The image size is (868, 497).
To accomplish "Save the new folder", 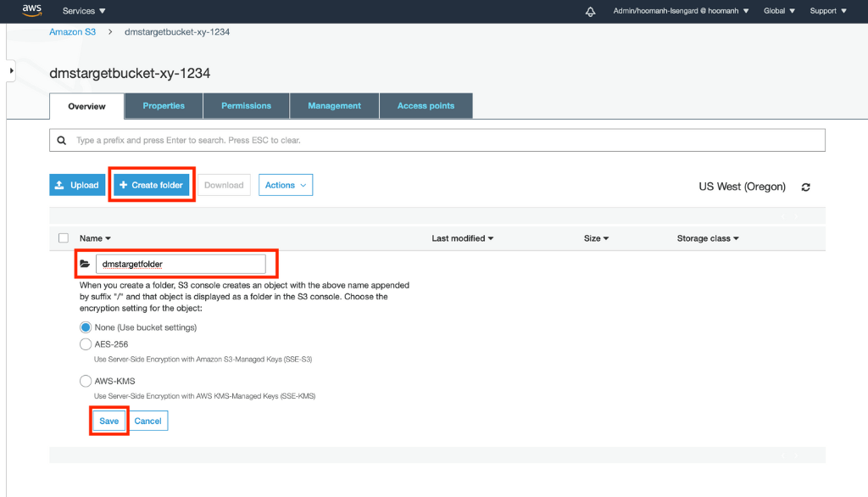I will (108, 421).
